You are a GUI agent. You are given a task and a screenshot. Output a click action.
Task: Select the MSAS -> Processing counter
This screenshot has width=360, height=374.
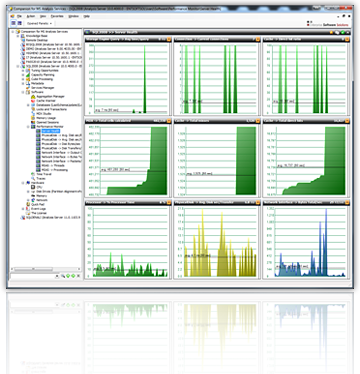[55, 170]
